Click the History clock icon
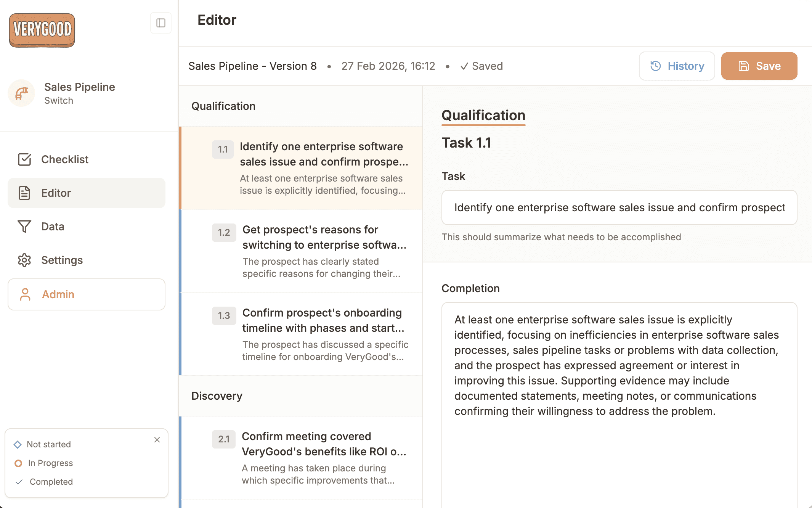This screenshot has height=508, width=812. 655,66
